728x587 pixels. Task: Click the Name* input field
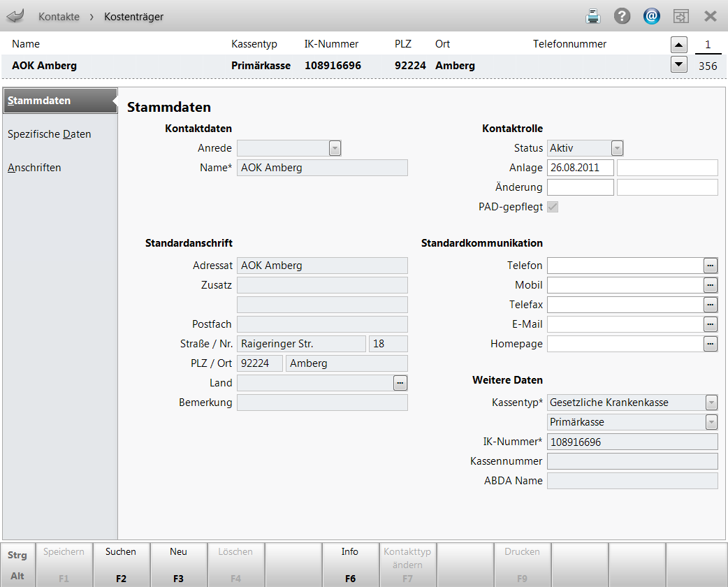tap(322, 168)
